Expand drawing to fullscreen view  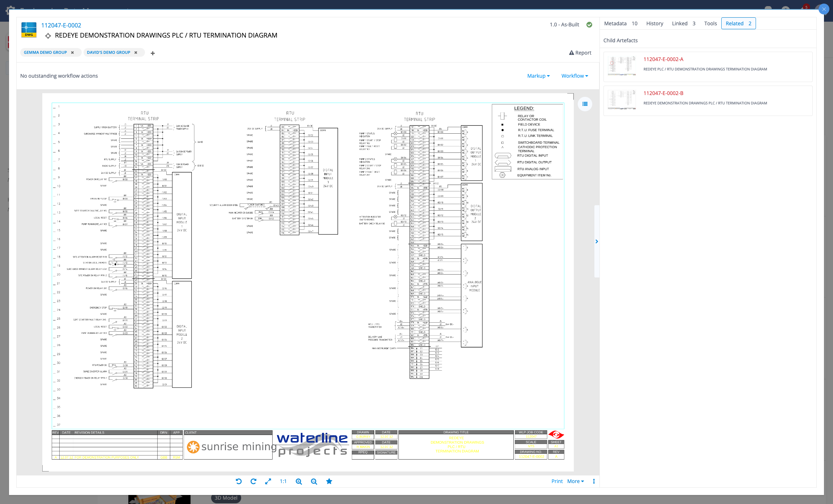click(x=268, y=481)
